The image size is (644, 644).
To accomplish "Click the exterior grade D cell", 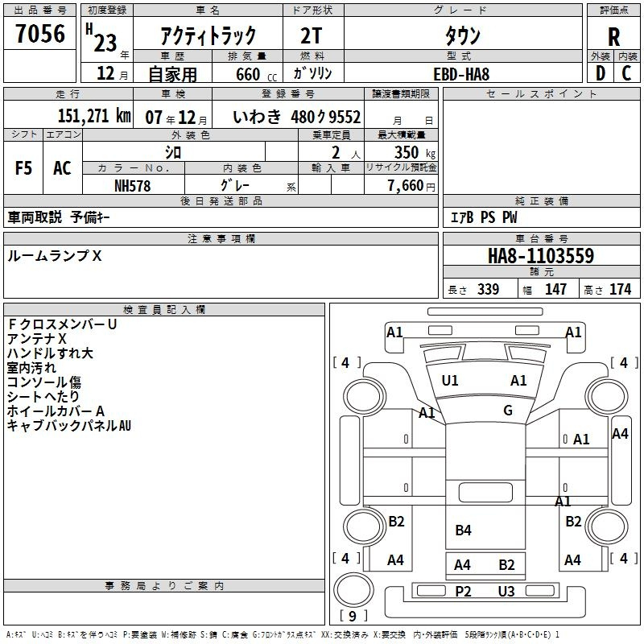I will tap(600, 73).
